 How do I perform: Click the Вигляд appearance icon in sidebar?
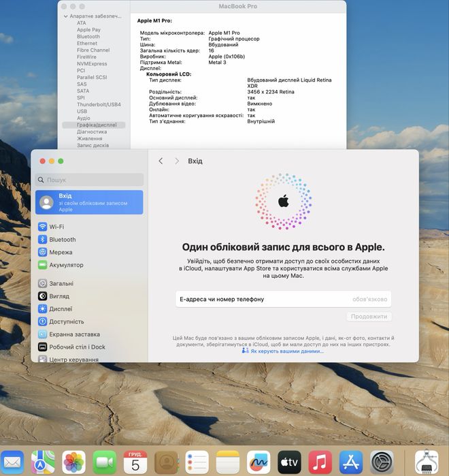(x=42, y=296)
